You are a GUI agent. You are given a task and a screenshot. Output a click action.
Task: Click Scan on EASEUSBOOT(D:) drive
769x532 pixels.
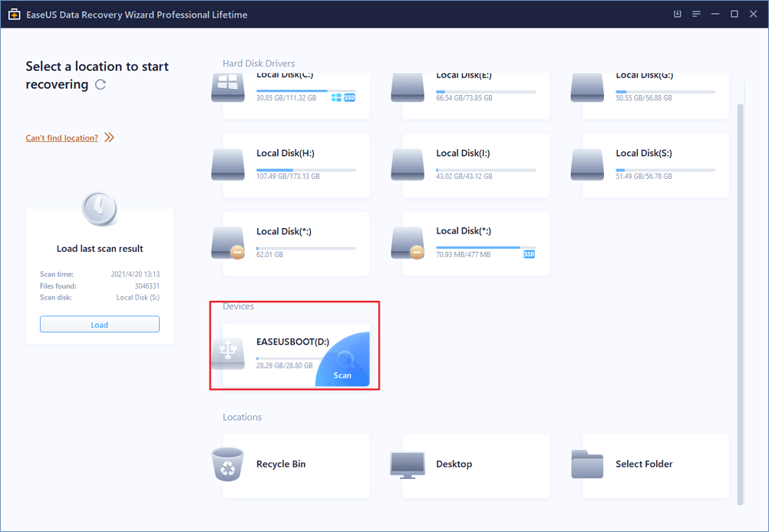coord(342,375)
